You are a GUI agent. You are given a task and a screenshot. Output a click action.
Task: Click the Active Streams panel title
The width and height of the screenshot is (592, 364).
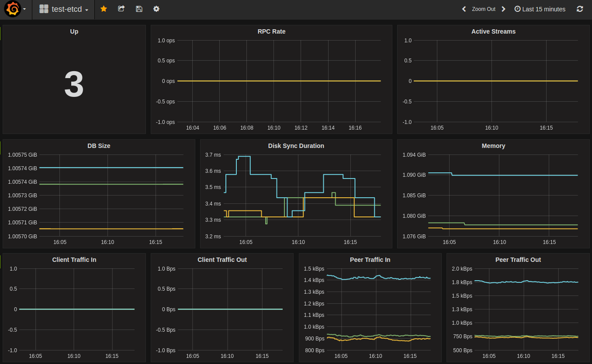pos(493,31)
